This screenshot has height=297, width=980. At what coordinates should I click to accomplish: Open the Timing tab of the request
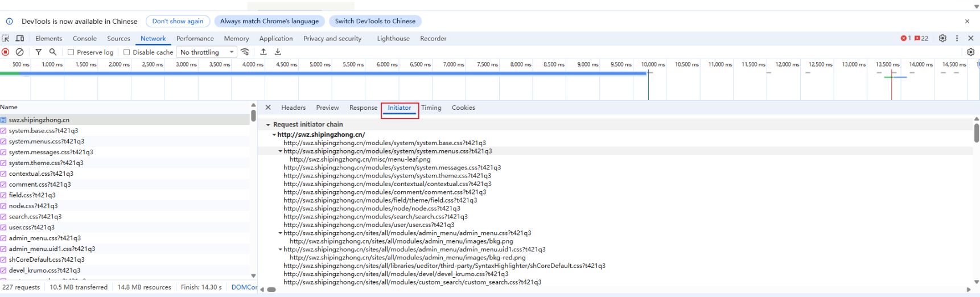(x=431, y=108)
